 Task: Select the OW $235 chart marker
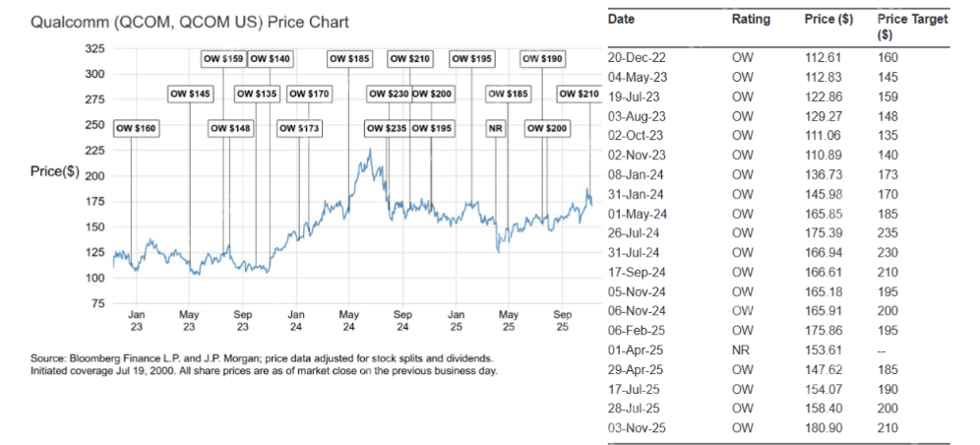pyautogui.click(x=386, y=128)
